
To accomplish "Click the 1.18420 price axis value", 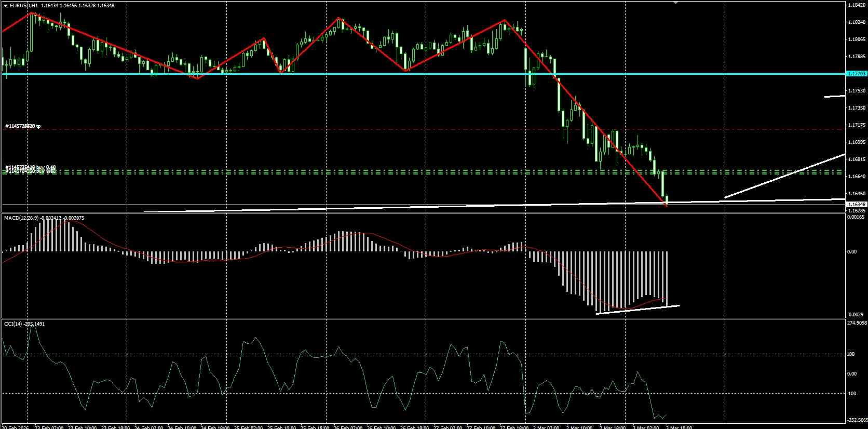I will tap(857, 5).
